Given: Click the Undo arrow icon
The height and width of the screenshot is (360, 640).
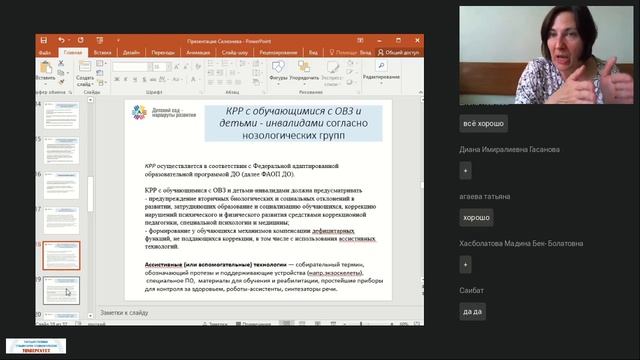Looking at the screenshot, I should [61, 40].
